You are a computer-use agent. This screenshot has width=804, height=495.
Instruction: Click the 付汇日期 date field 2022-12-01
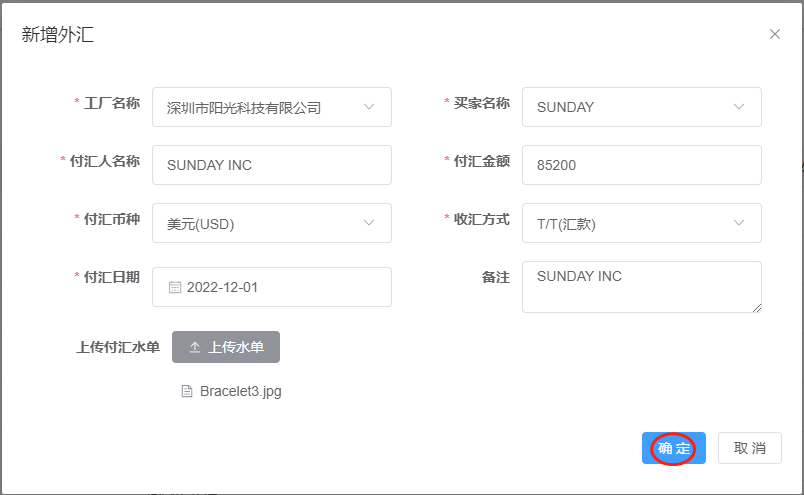[272, 287]
